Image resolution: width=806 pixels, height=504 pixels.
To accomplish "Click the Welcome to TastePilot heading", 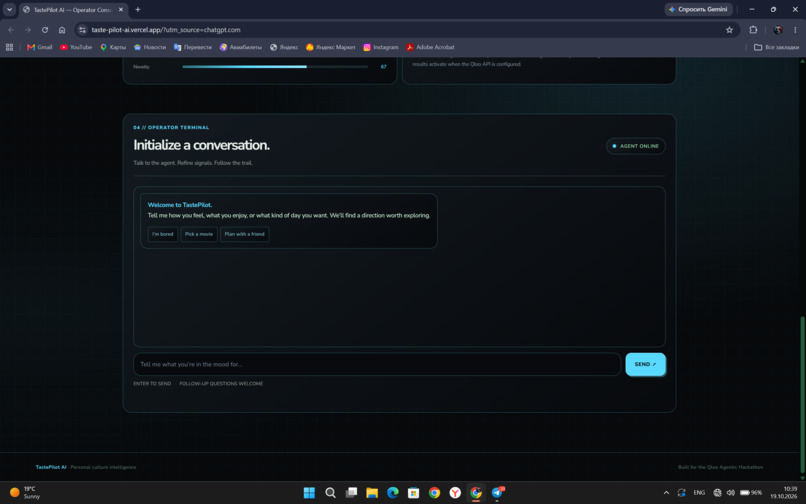I will coord(179,205).
